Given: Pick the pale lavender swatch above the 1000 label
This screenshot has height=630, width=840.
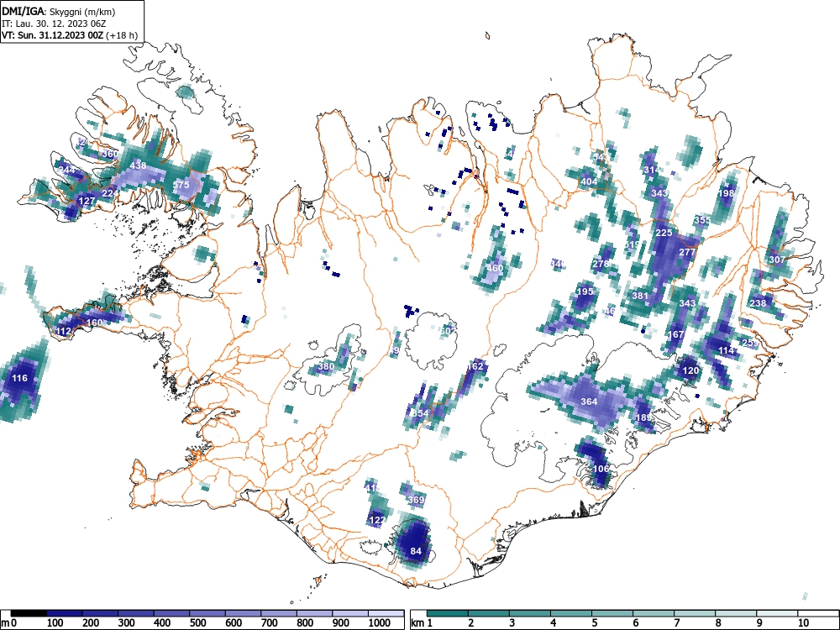Looking at the screenshot, I should click(386, 613).
